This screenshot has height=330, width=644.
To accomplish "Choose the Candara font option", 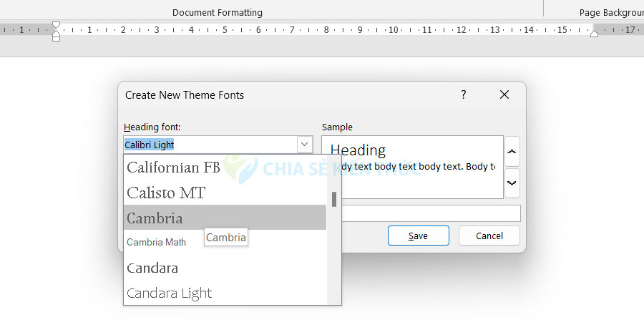I will (152, 268).
